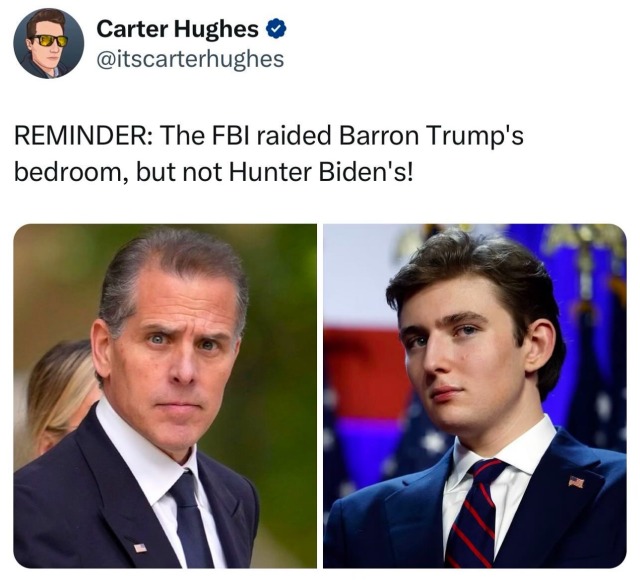Open Carter Hughes' profile avatar

pyautogui.click(x=49, y=43)
